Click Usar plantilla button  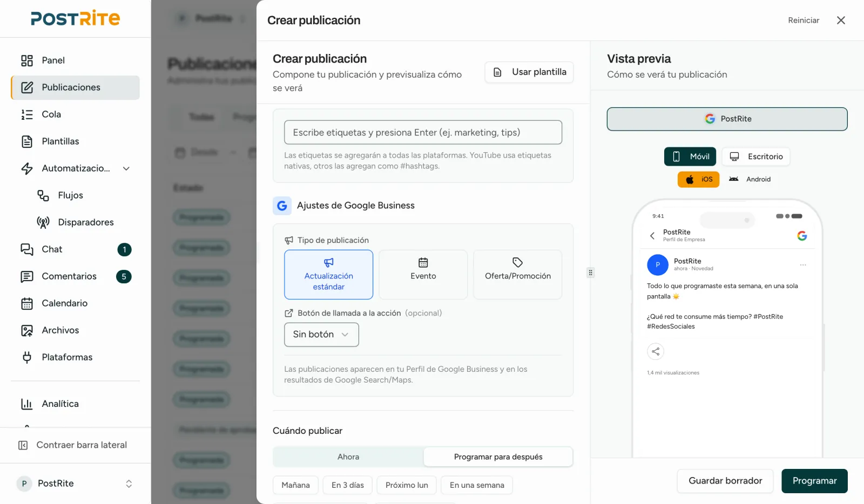click(x=529, y=72)
